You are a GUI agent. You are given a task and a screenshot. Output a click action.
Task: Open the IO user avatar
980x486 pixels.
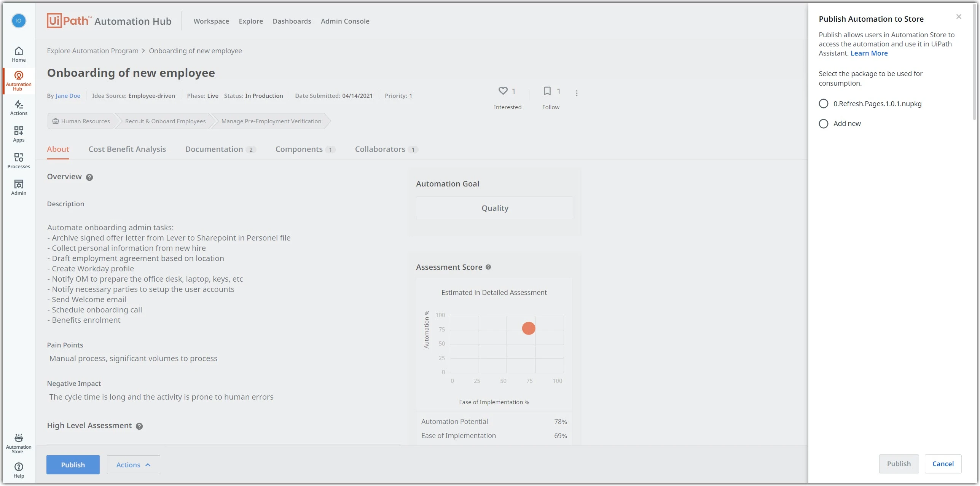pyautogui.click(x=19, y=21)
